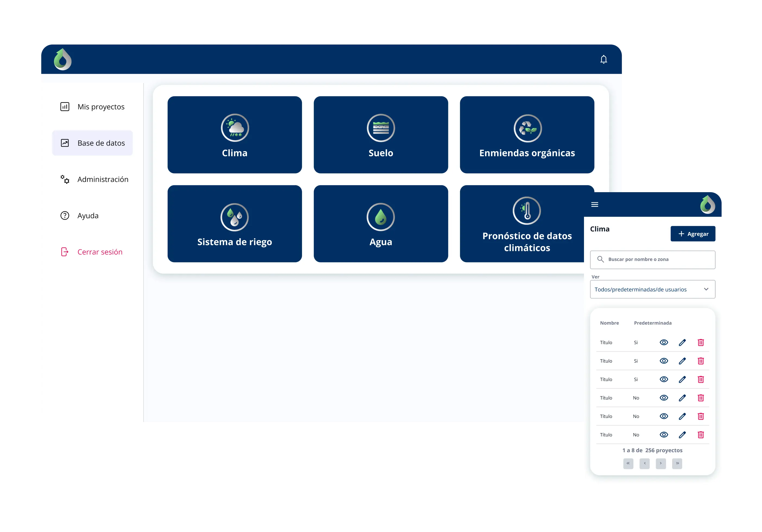The width and height of the screenshot is (762, 532).
Task: Select the Agua database card
Action: (x=381, y=223)
